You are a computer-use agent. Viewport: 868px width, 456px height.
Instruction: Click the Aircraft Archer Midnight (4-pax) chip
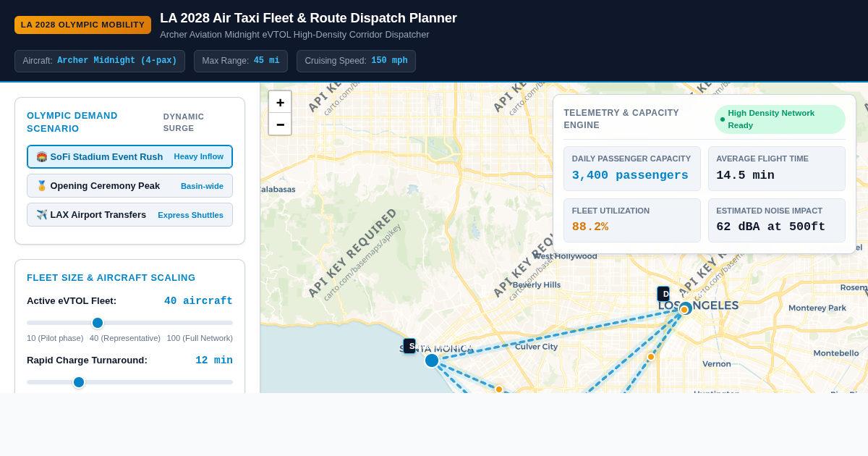pyautogui.click(x=100, y=61)
